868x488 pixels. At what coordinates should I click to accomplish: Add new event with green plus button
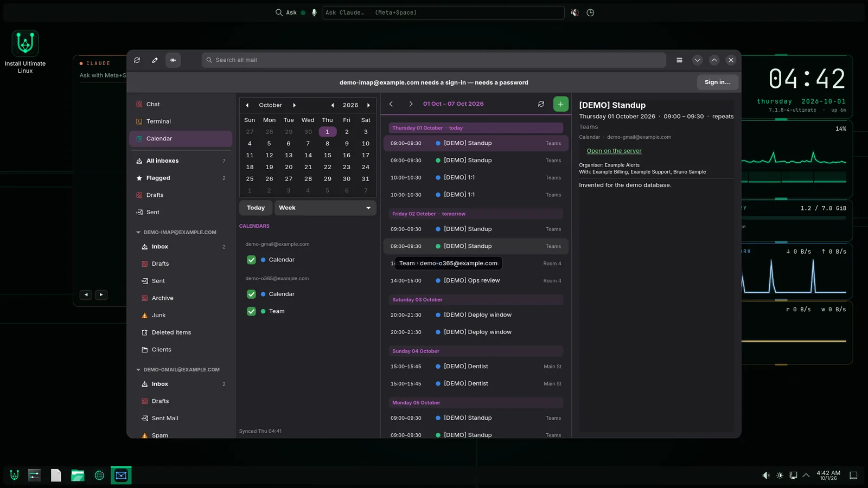(561, 104)
